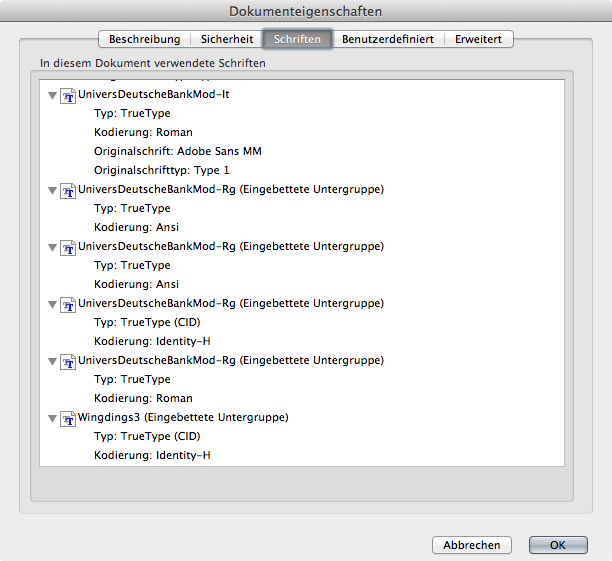Click the font icon beside Wingdings3
The width and height of the screenshot is (612, 561).
pos(68,419)
